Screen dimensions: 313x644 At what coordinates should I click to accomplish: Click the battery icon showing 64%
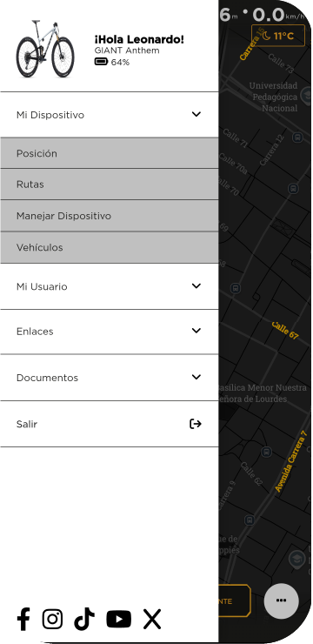pyautogui.click(x=101, y=62)
